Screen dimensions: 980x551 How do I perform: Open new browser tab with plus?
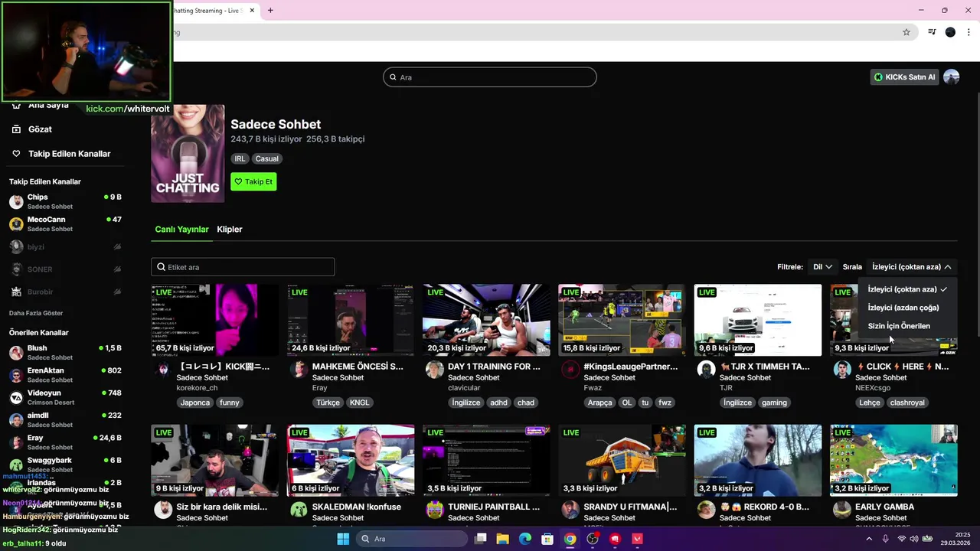270,11
